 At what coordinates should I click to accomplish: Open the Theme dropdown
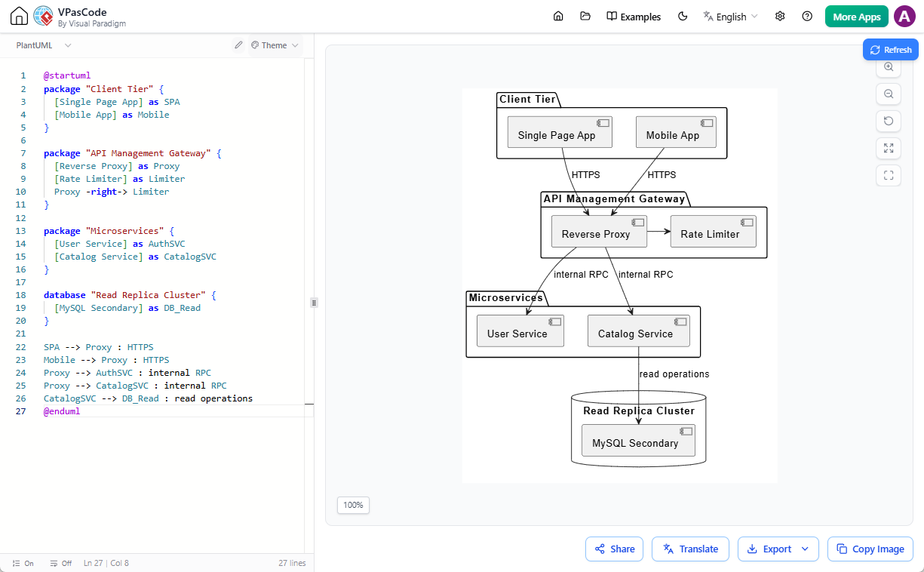(x=275, y=45)
